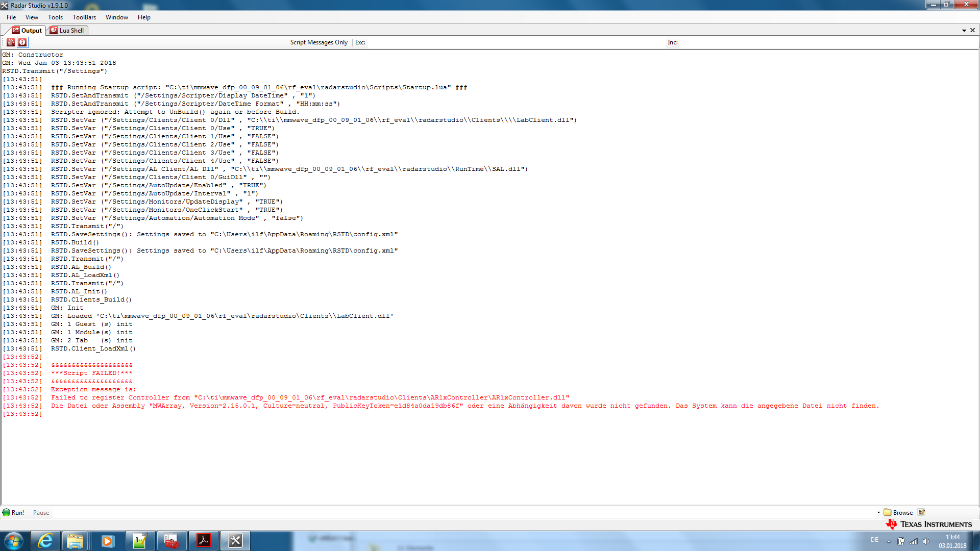The image size is (980, 551).
Task: Open the media player taskbar icon
Action: click(x=107, y=541)
